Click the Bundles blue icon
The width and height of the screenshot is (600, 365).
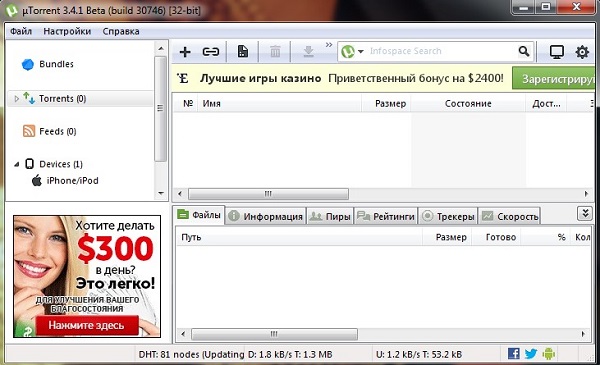click(x=28, y=64)
